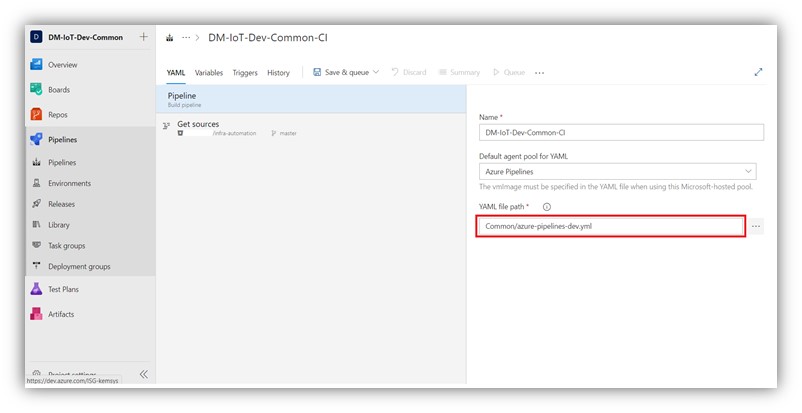Switch to the Variables tab
Viewport: 802px width, 413px height.
209,73
